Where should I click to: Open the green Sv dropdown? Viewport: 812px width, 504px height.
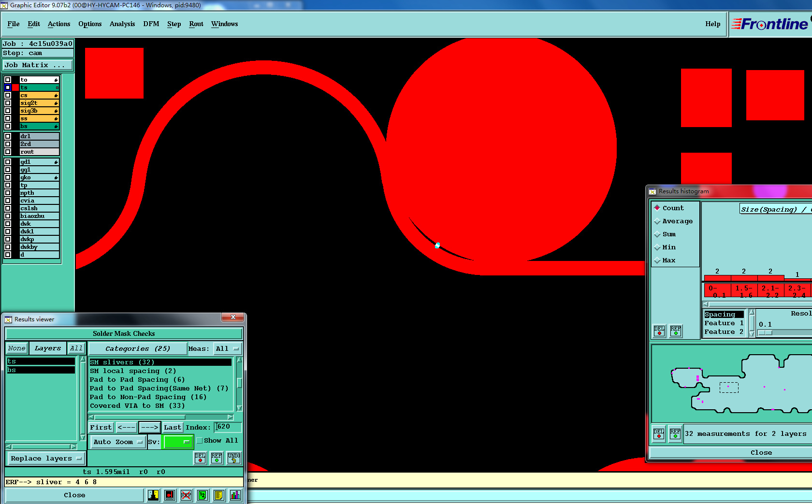[x=178, y=442]
